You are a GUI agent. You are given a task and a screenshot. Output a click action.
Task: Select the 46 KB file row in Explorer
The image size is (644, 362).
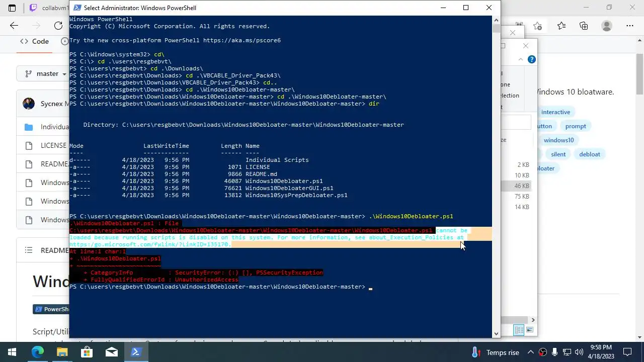pos(516,186)
